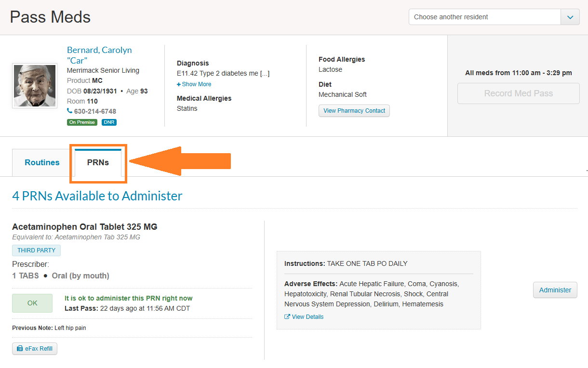The width and height of the screenshot is (588, 368).
Task: Click the fax icon on eFax Refill
Action: (20, 349)
